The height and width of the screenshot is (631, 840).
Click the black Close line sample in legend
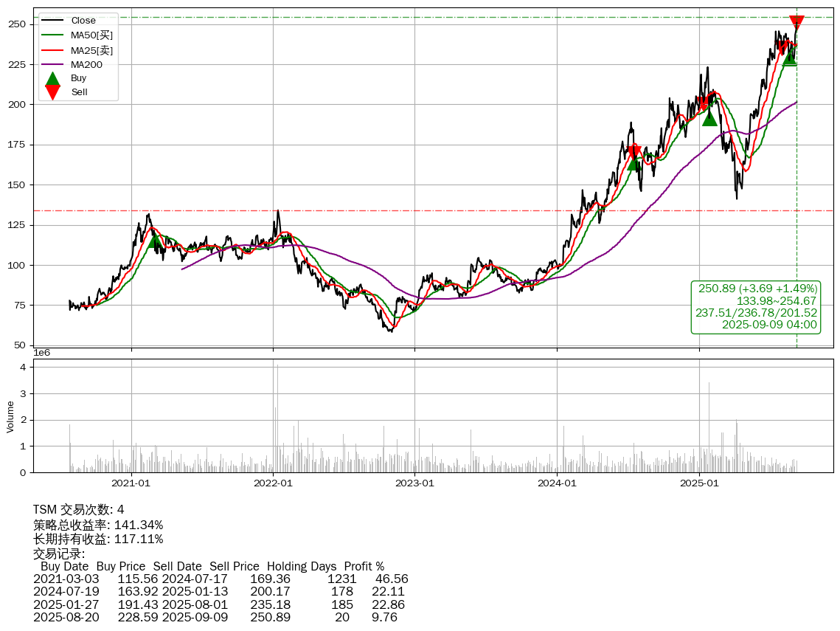pyautogui.click(x=52, y=21)
